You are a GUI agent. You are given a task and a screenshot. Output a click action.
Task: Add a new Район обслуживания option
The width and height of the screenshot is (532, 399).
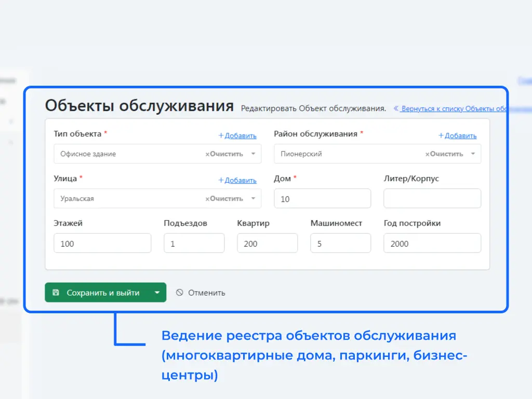click(x=458, y=136)
